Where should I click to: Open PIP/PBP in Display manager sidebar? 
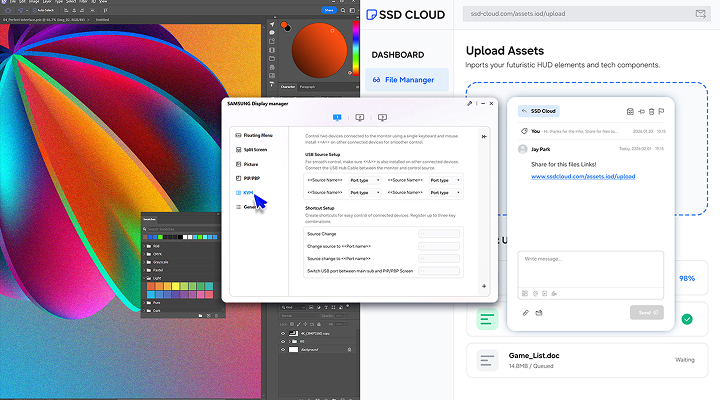[x=248, y=178]
